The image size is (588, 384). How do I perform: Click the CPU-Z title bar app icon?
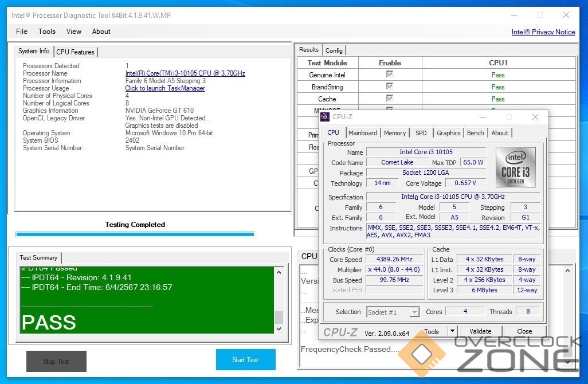[326, 117]
